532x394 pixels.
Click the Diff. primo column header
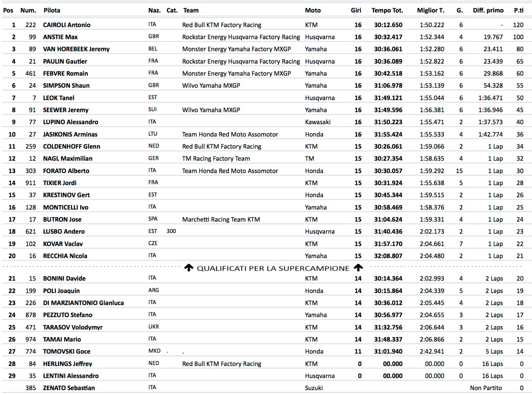[488, 10]
